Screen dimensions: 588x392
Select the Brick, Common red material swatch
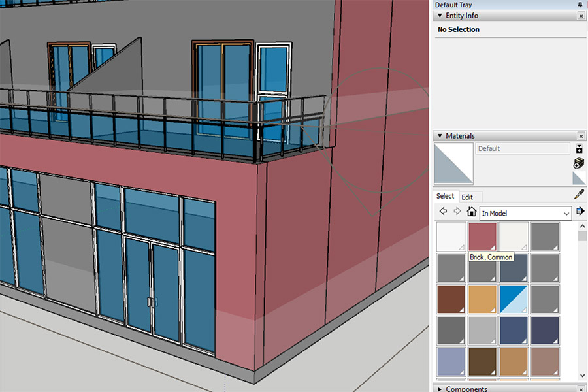[482, 237]
